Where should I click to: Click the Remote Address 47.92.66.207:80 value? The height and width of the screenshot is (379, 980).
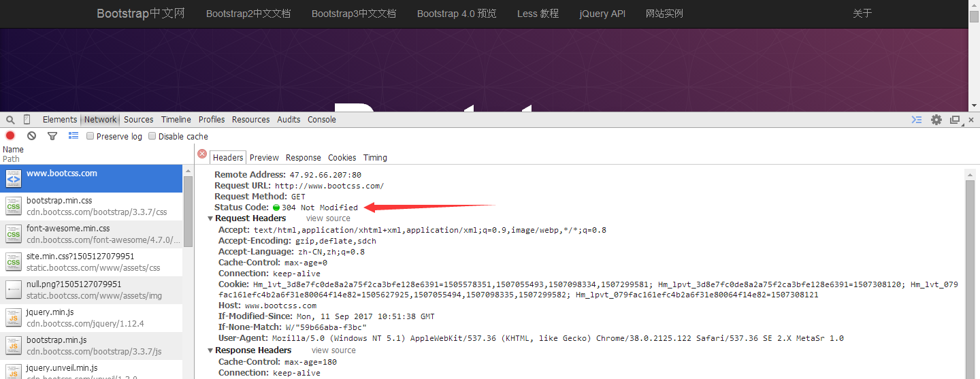tap(325, 175)
